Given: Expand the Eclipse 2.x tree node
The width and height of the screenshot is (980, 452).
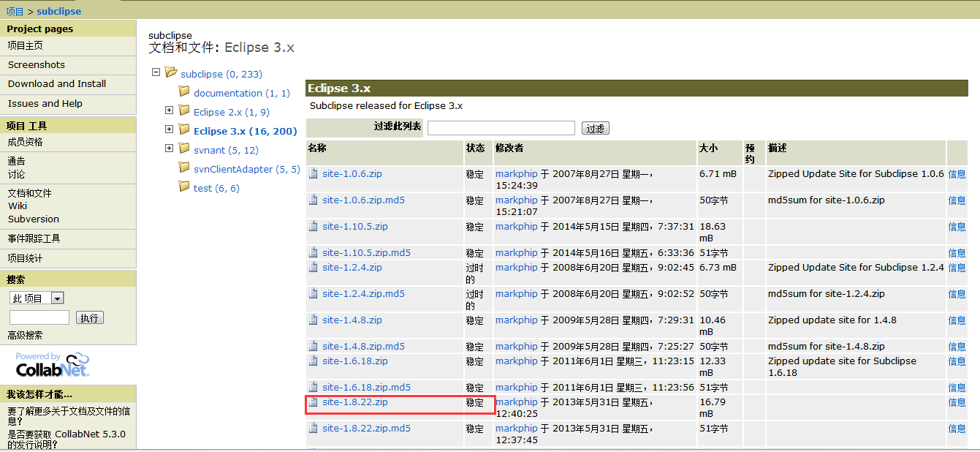Looking at the screenshot, I should pyautogui.click(x=169, y=110).
